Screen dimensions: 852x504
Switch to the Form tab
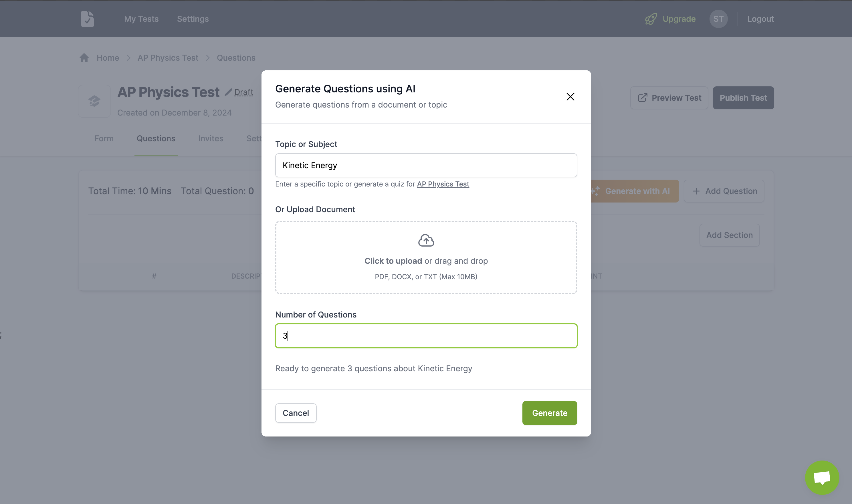tap(104, 138)
